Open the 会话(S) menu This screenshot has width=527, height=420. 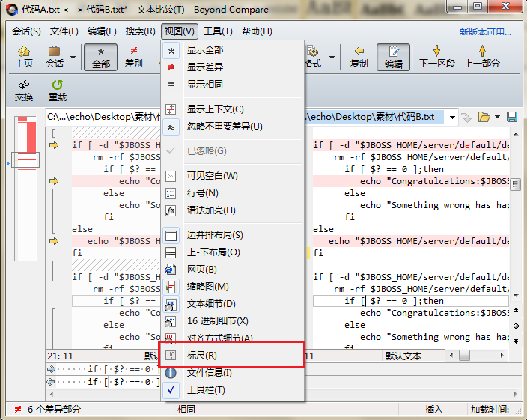click(x=26, y=31)
